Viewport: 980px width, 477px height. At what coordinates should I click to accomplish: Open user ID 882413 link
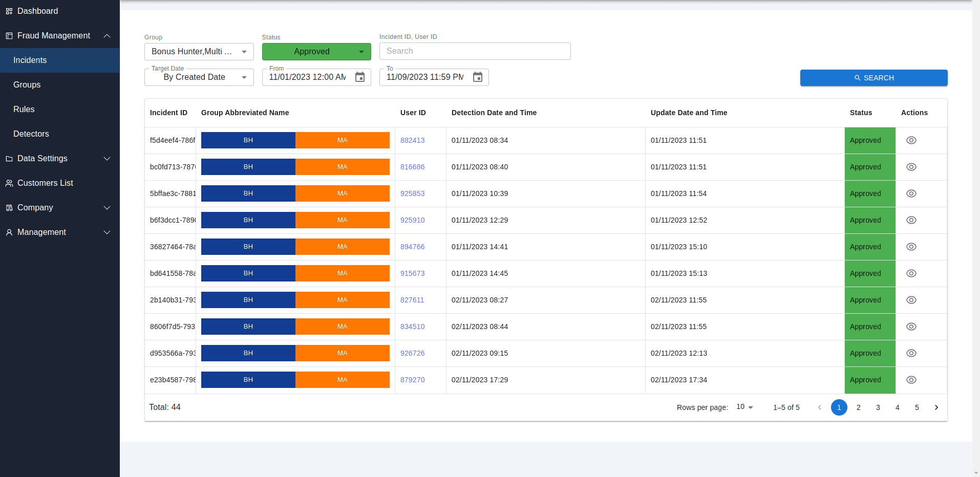[x=412, y=140]
